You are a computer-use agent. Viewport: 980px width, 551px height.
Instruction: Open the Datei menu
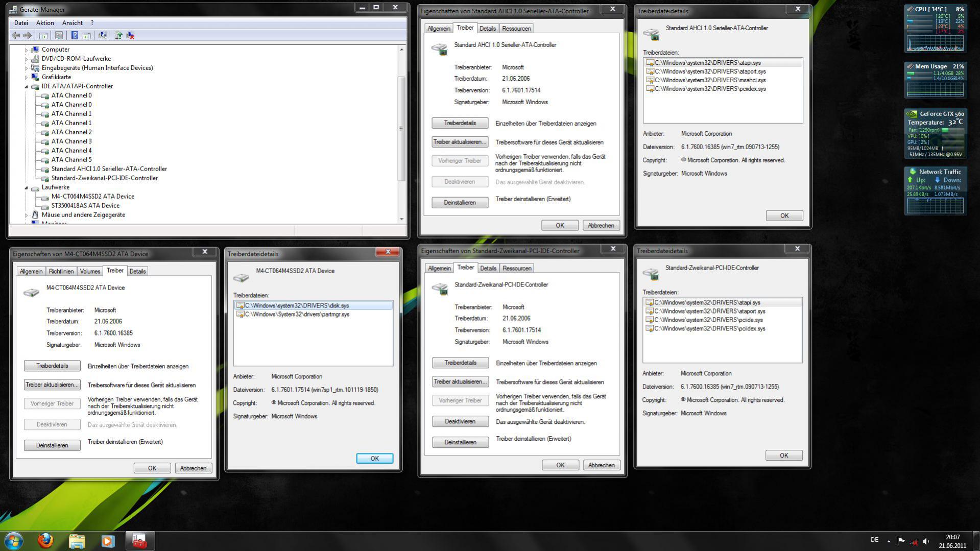click(21, 23)
